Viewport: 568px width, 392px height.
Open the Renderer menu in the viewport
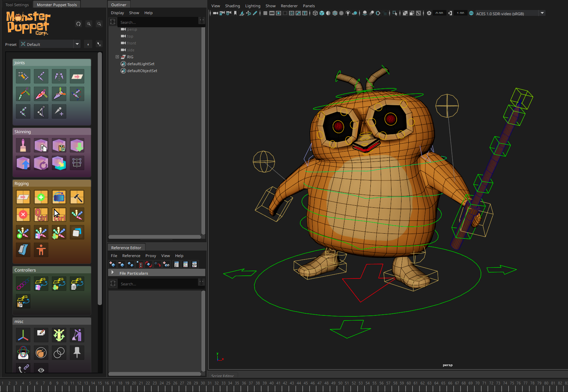pos(289,6)
